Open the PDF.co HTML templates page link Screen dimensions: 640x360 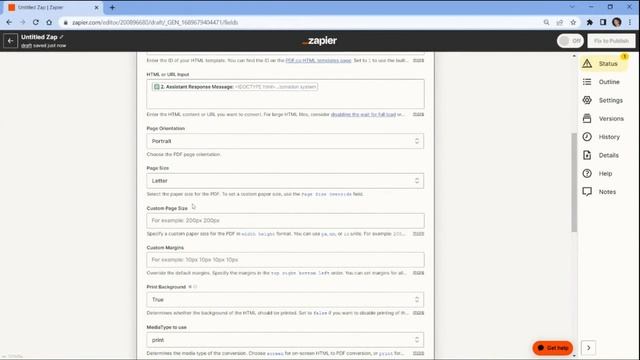[318, 60]
